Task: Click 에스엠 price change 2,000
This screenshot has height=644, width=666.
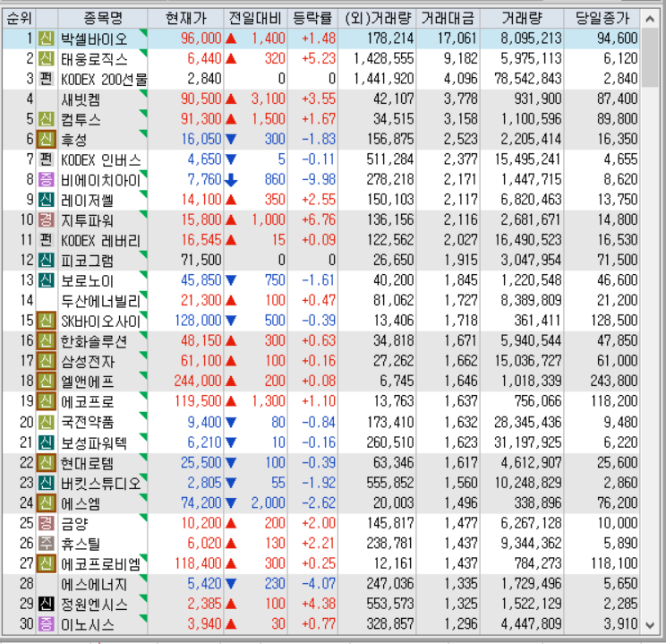Action: (268, 503)
